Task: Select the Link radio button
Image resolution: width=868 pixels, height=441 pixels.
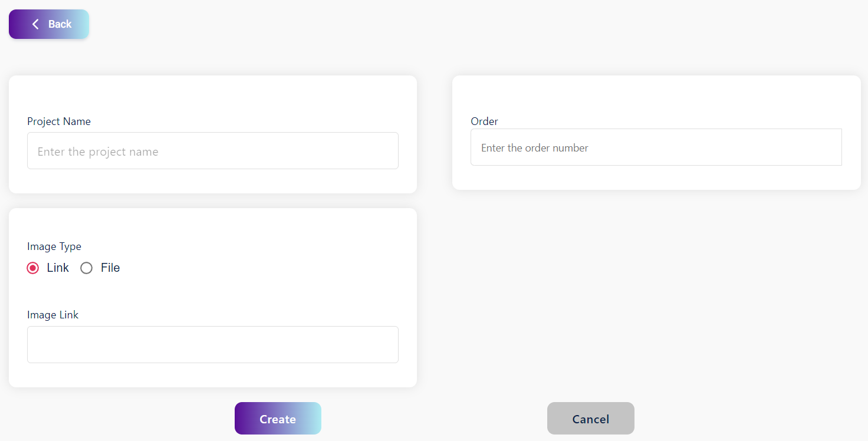Action: 33,268
